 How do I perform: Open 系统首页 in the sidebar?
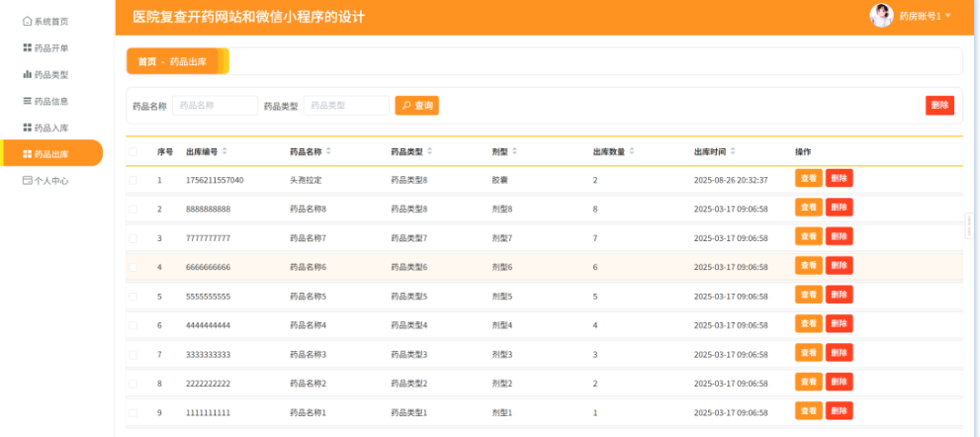(x=51, y=21)
